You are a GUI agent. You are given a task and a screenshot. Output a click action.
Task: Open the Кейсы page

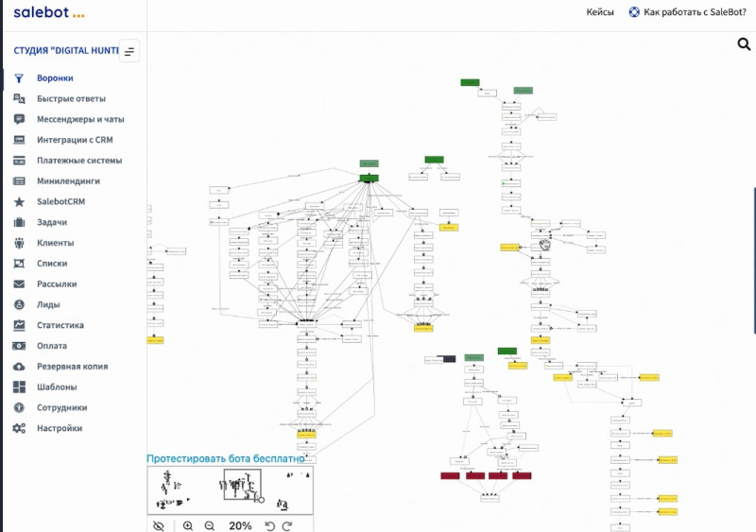point(600,12)
